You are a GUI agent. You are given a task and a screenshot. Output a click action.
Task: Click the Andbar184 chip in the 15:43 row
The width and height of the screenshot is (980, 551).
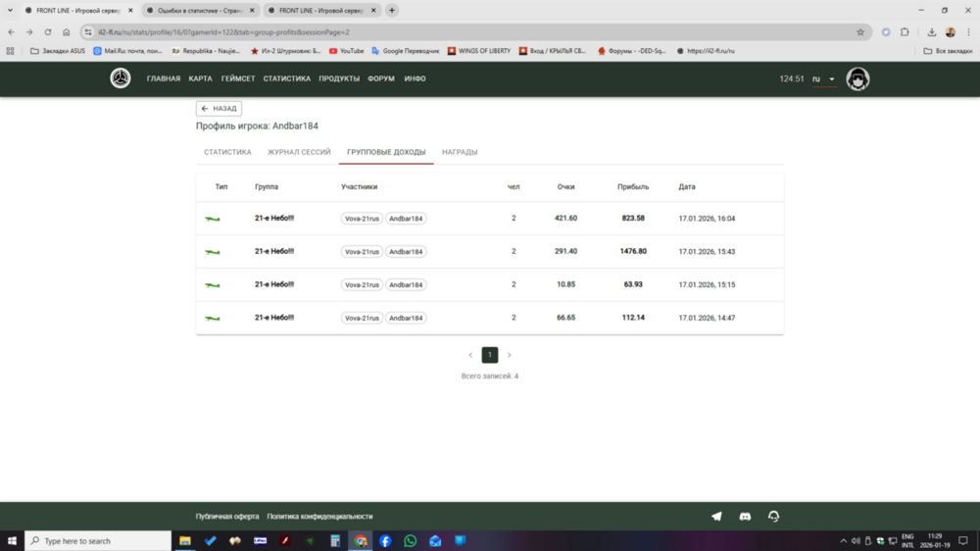(x=406, y=251)
